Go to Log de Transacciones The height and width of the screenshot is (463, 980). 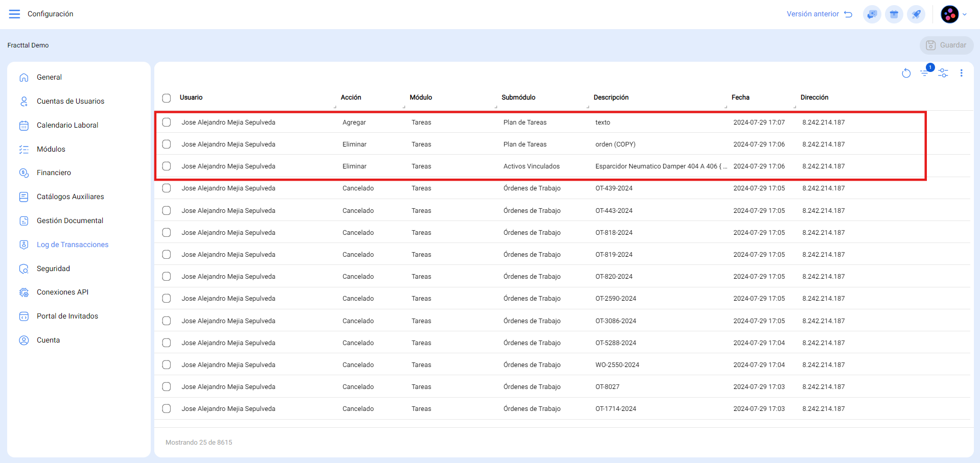[72, 245]
